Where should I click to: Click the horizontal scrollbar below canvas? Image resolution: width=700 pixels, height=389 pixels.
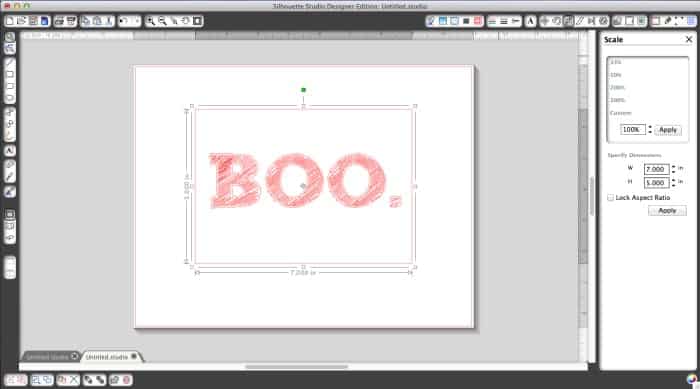tap(296, 367)
